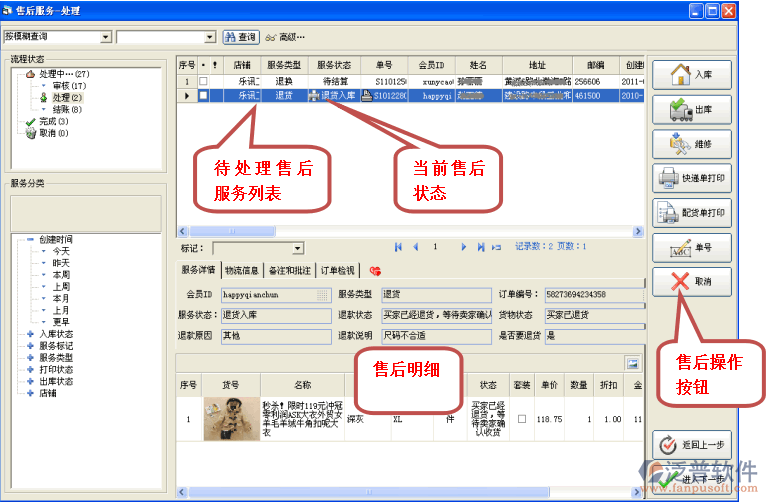Viewport: 768px width, 504px height.
Task: Click the 返回上一步 go back button
Action: (x=691, y=443)
